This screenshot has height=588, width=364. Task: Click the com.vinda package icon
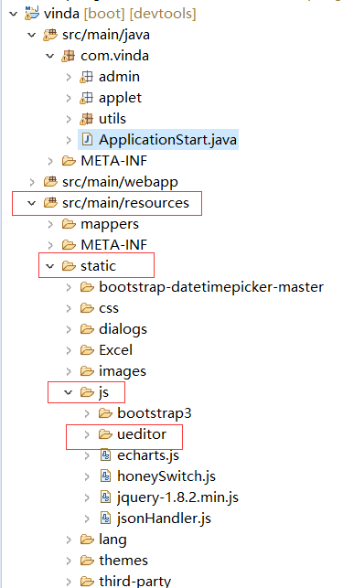click(69, 56)
